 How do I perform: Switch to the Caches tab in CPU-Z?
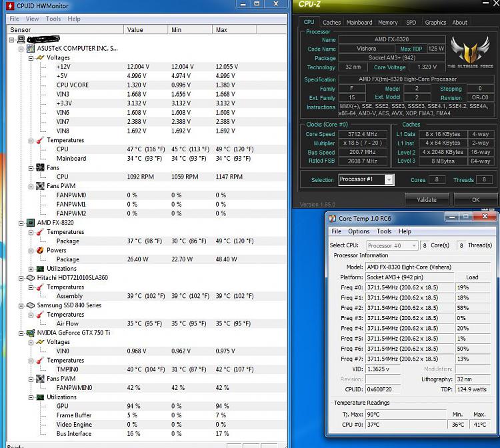[331, 23]
